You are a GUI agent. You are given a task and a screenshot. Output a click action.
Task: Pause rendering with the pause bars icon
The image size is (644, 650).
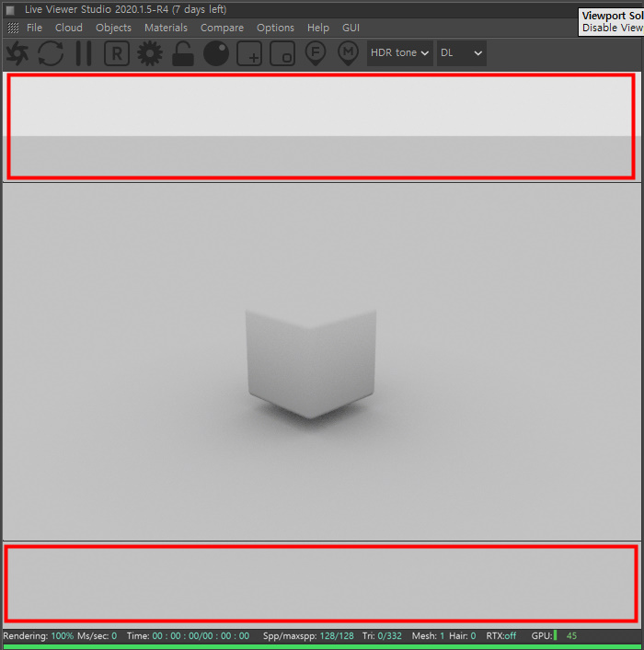(84, 53)
